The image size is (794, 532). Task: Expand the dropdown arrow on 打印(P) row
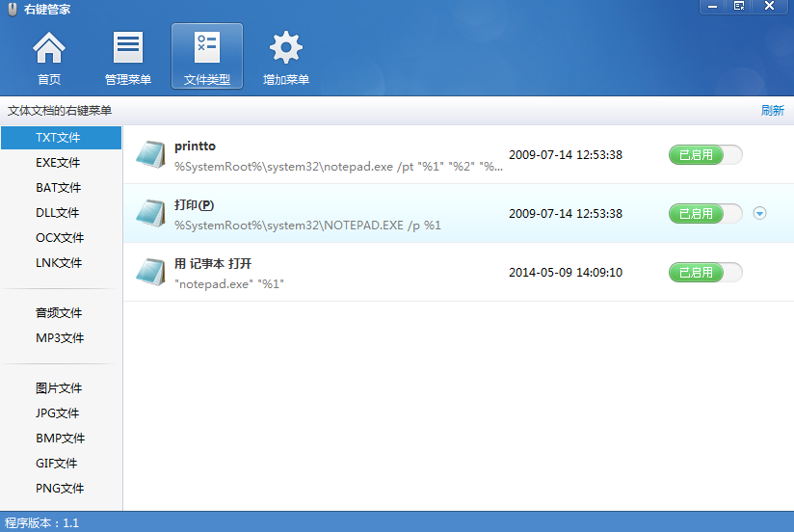[x=759, y=214]
